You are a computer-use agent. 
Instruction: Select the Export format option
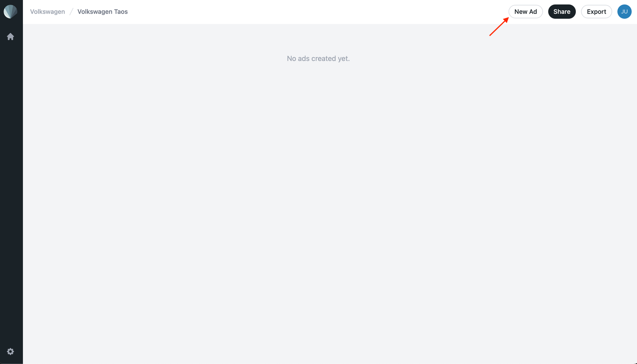596,11
